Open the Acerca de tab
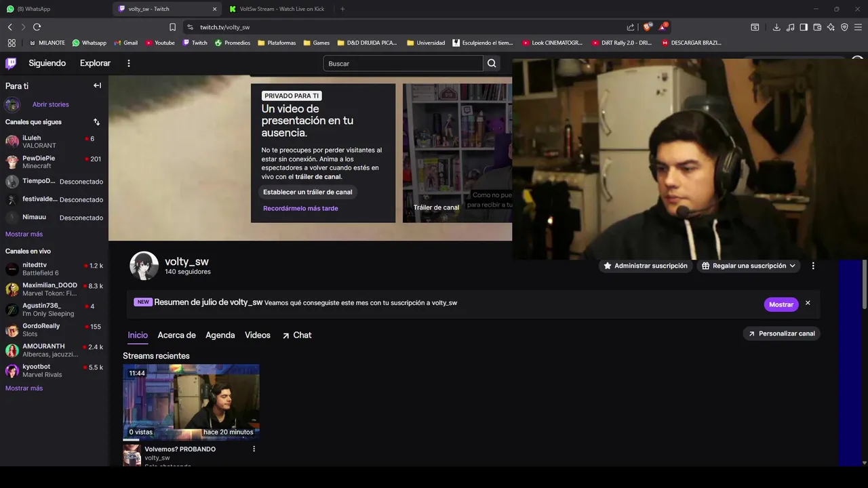Image resolution: width=868 pixels, height=488 pixels. [176, 335]
